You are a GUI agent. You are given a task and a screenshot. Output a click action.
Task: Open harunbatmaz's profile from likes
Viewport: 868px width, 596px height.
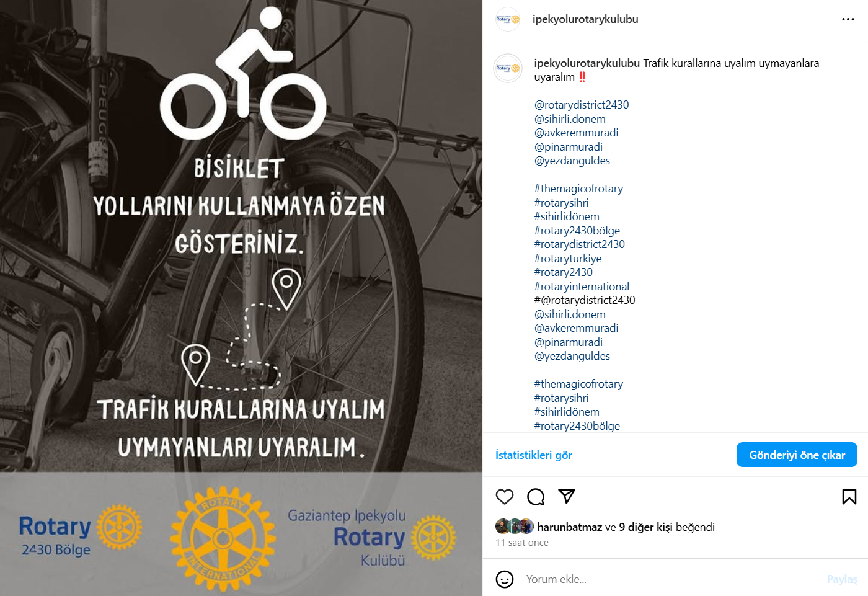(x=570, y=527)
